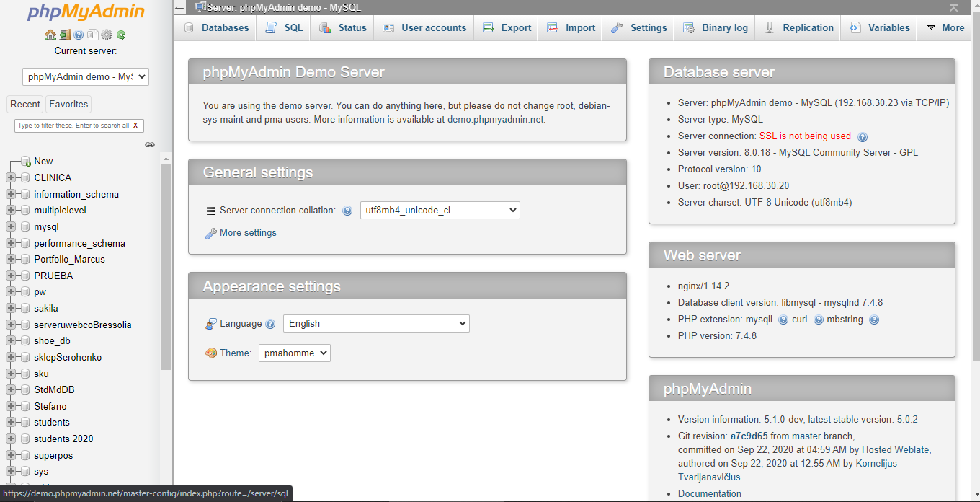The width and height of the screenshot is (980, 502).
Task: Open the More settings link
Action: tap(248, 233)
